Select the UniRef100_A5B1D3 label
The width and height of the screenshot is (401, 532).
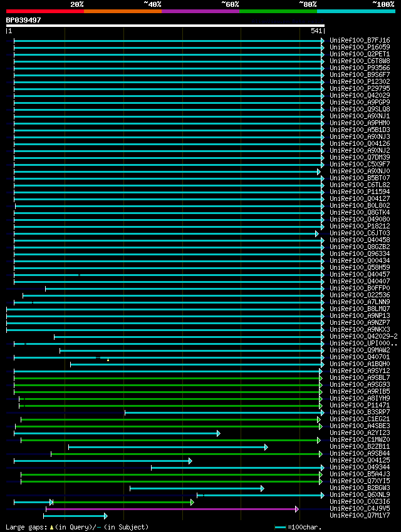click(x=360, y=130)
